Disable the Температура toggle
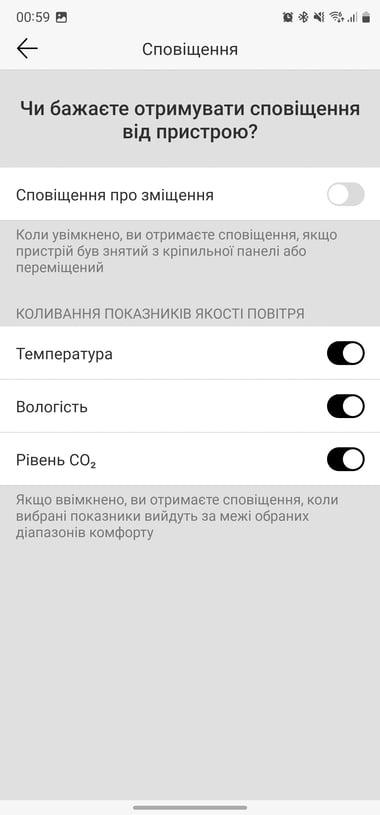 point(346,353)
